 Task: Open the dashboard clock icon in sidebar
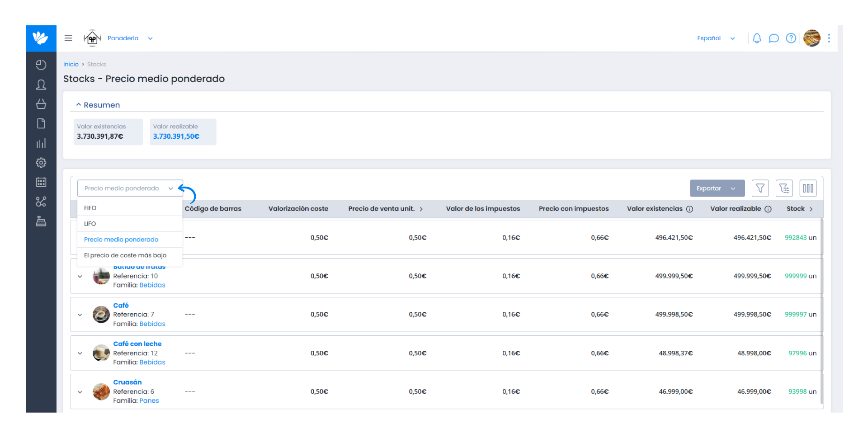41,65
